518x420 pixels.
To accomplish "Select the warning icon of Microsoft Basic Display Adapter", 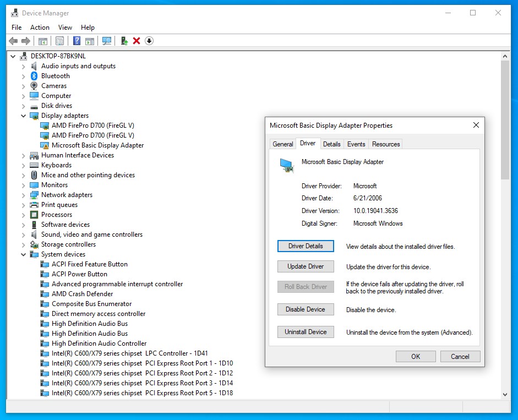I will tap(45, 145).
